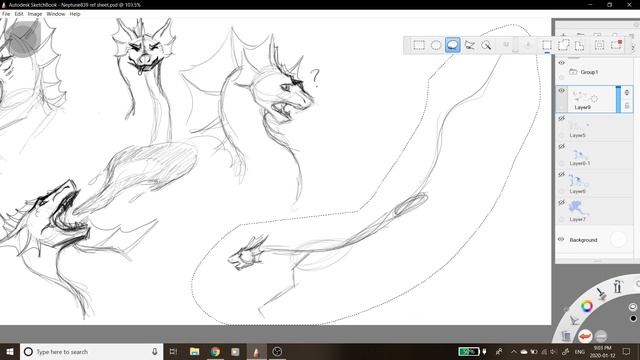The width and height of the screenshot is (640, 360).
Task: Click the ENG language indicator
Action: click(580, 351)
